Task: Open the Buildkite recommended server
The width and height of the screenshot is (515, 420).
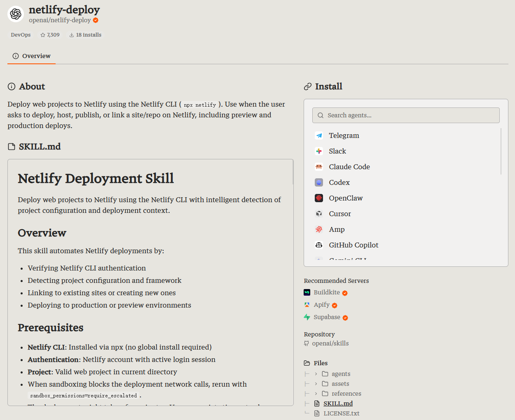Action: click(327, 292)
